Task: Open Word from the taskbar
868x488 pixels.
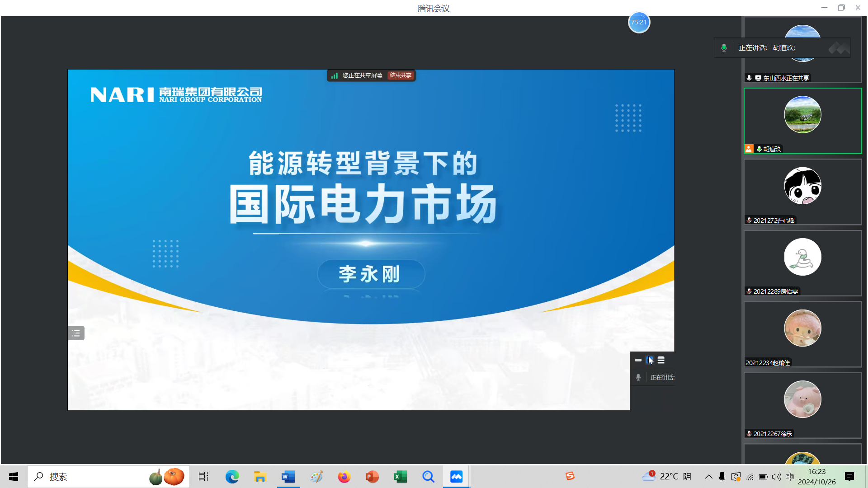Action: 288,477
